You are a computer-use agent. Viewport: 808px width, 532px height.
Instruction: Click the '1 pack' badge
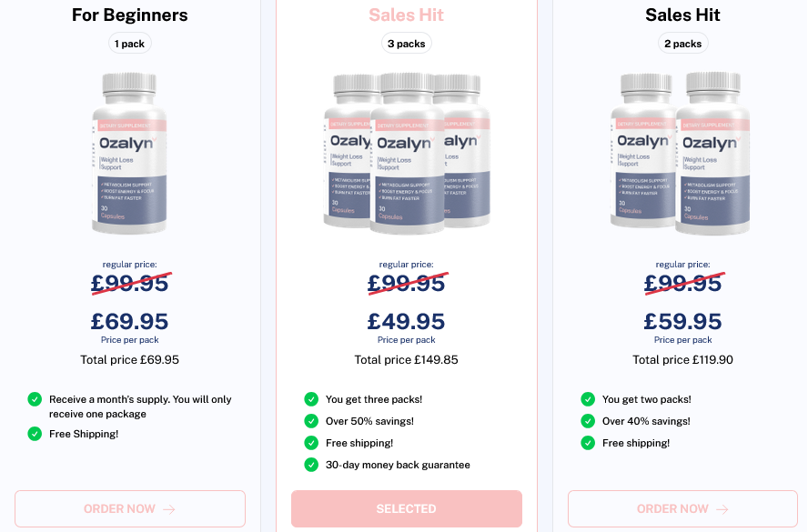(130, 44)
